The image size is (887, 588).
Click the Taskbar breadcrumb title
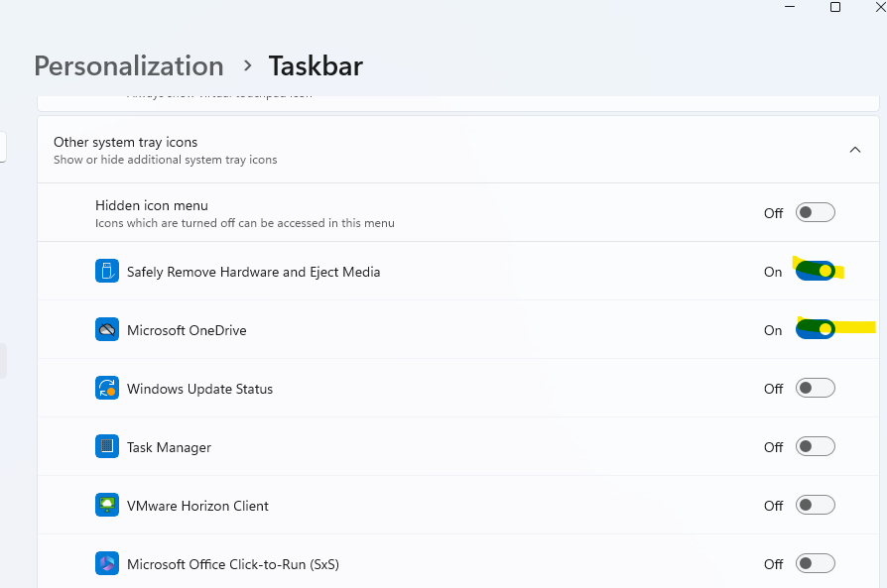[x=316, y=66]
